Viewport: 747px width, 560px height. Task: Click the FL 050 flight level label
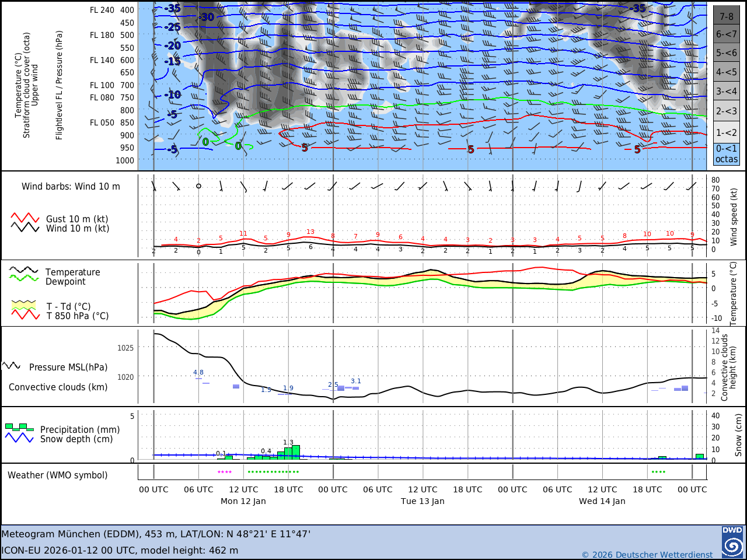pos(102,123)
